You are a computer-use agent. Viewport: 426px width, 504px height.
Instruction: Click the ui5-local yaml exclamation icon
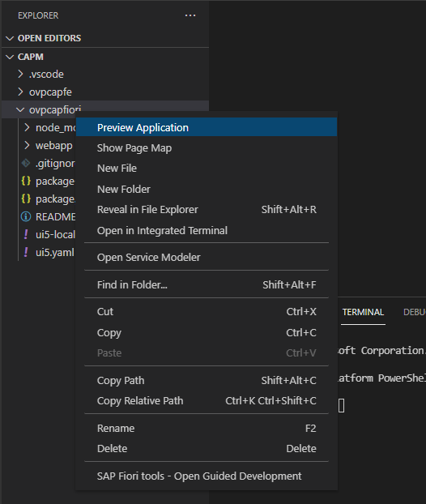click(26, 235)
